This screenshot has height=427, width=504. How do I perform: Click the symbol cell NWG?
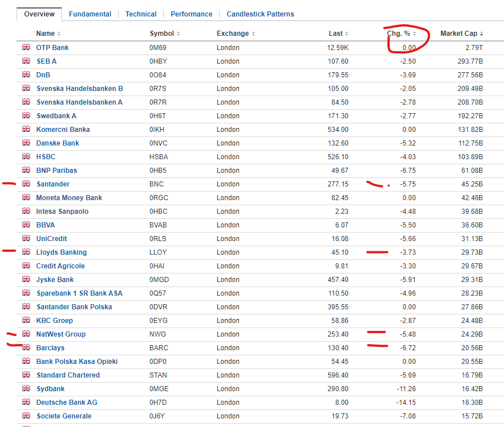click(158, 334)
